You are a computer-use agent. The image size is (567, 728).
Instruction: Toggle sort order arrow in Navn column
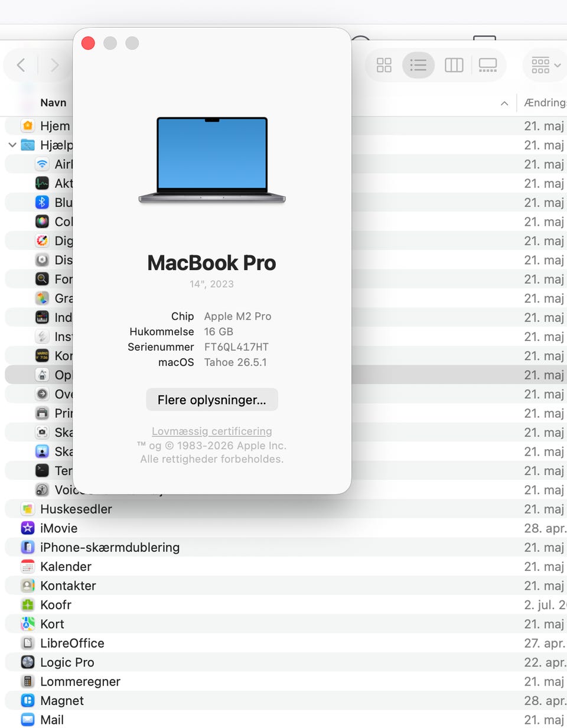pyautogui.click(x=504, y=103)
